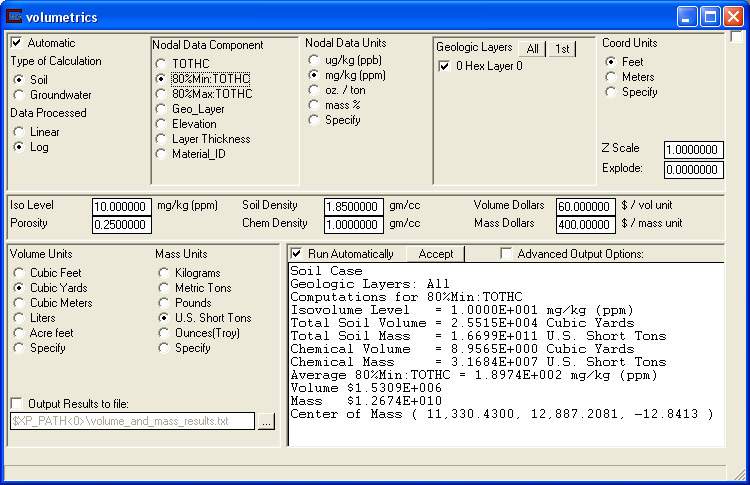The height and width of the screenshot is (485, 750).
Task: Click the Iso Level value field
Action: point(121,207)
